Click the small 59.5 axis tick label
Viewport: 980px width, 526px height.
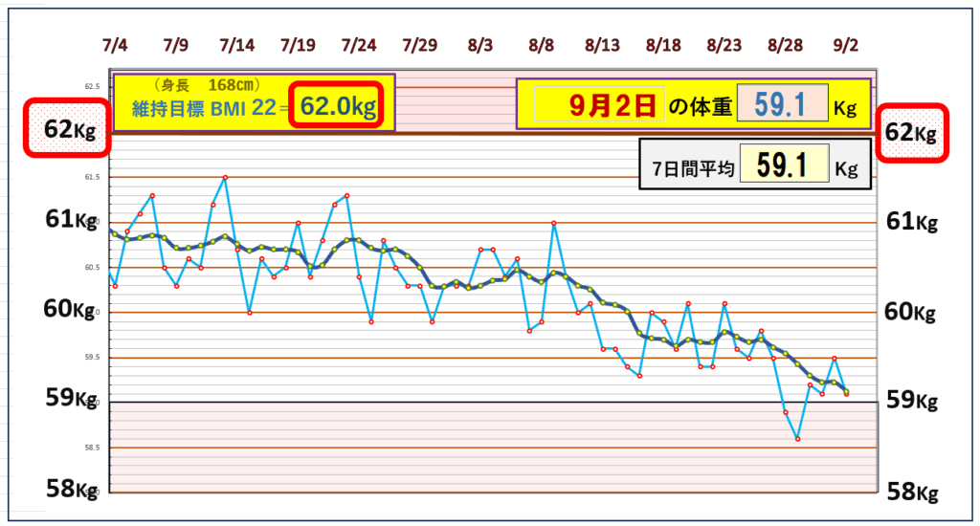(92, 358)
